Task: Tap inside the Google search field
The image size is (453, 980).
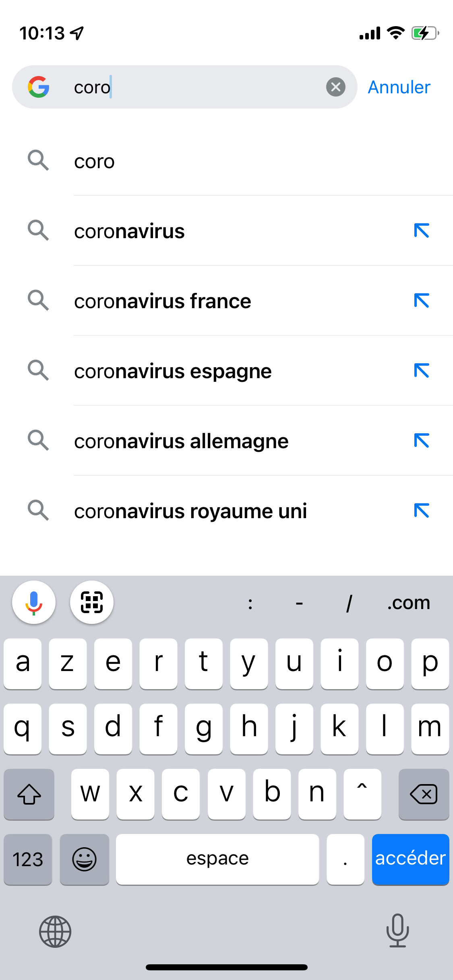Action: click(185, 87)
